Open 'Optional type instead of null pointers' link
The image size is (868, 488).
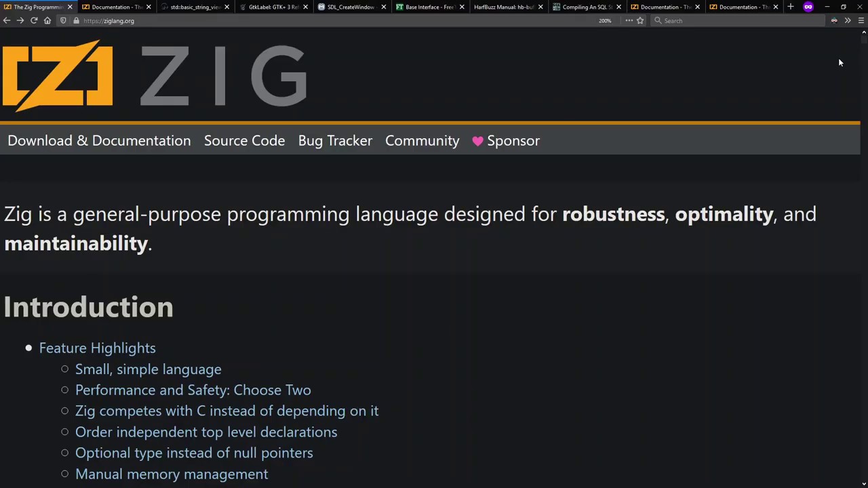(194, 453)
